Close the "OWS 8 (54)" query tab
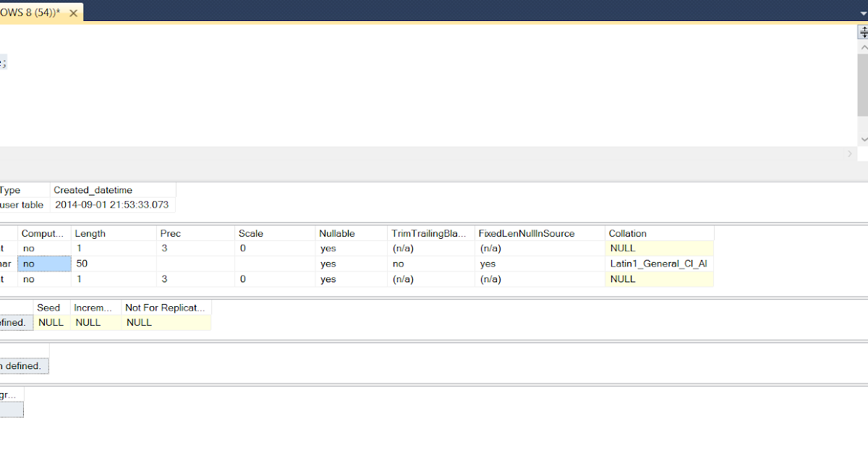Screen dimensions: 868x456 (72, 12)
